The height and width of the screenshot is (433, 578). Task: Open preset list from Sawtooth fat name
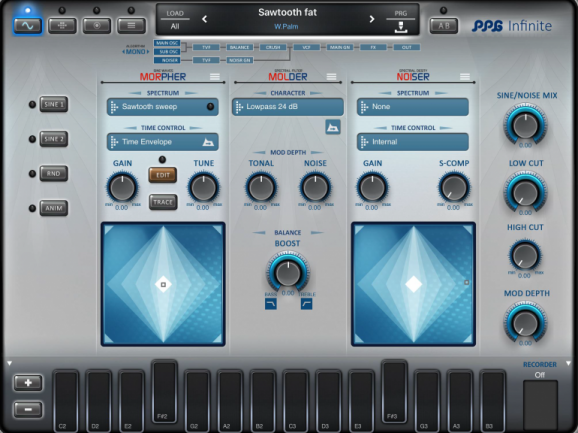point(287,13)
